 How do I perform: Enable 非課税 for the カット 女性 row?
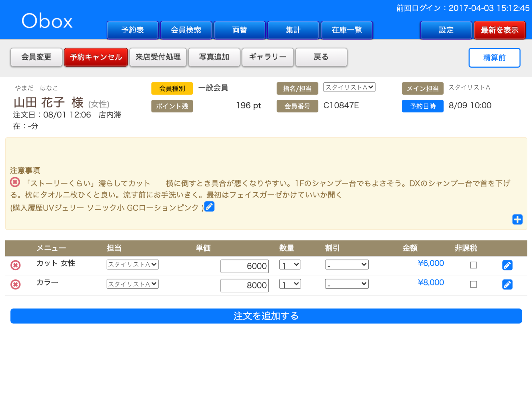tap(474, 265)
